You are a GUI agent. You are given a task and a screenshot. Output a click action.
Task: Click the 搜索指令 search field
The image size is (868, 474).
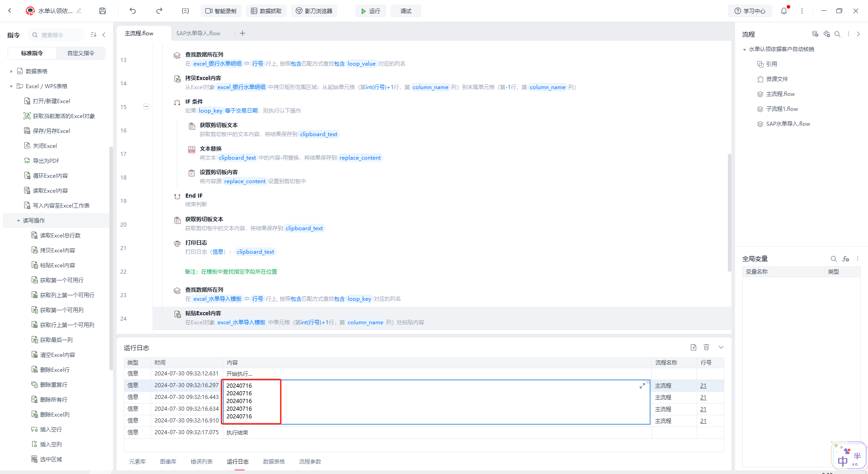pyautogui.click(x=56, y=35)
